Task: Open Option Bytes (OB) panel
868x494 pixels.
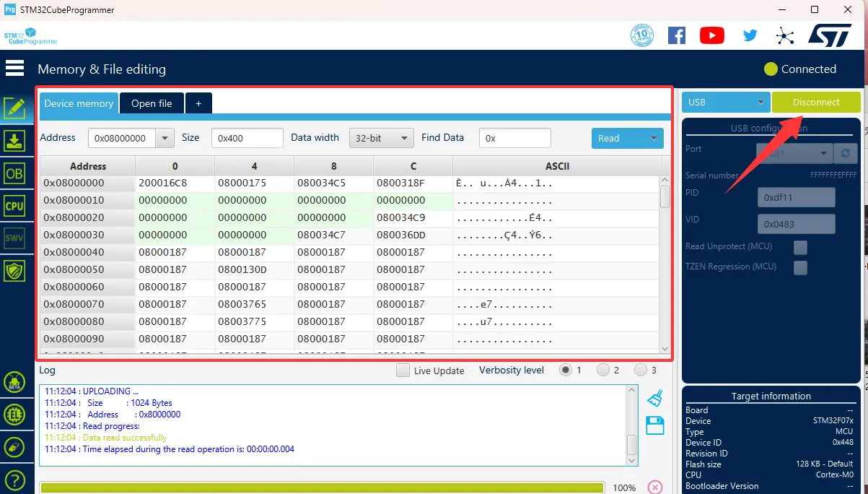Action: 14,173
